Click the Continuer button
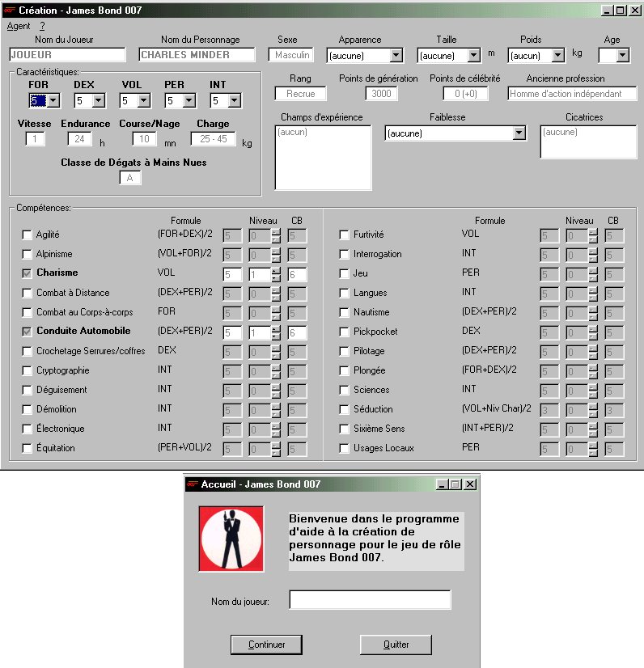Screen dimensions: 644x668 (266, 645)
